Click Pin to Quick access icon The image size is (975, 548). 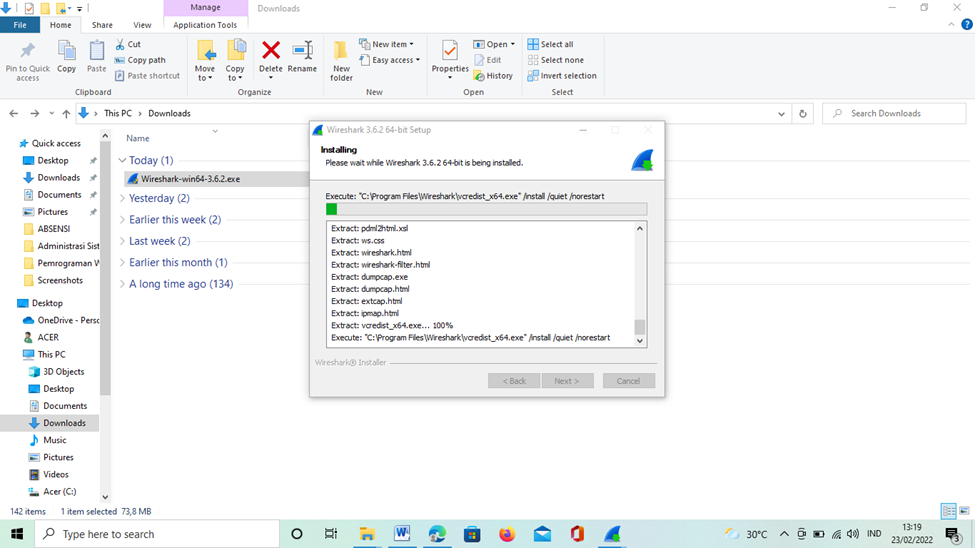(x=27, y=51)
